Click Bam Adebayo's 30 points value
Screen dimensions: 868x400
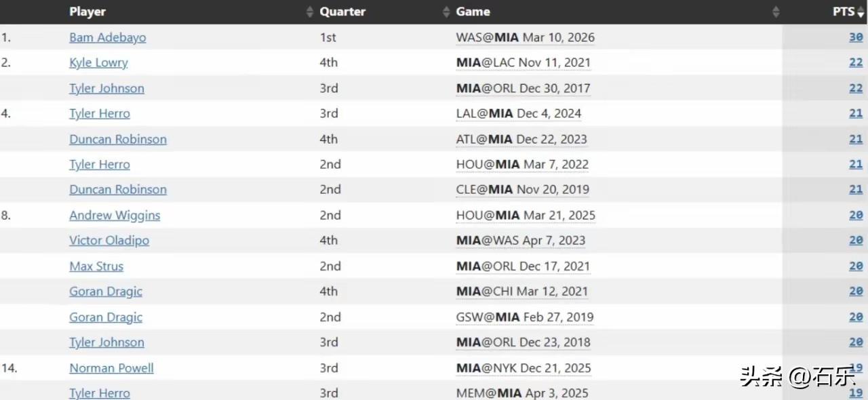click(856, 37)
